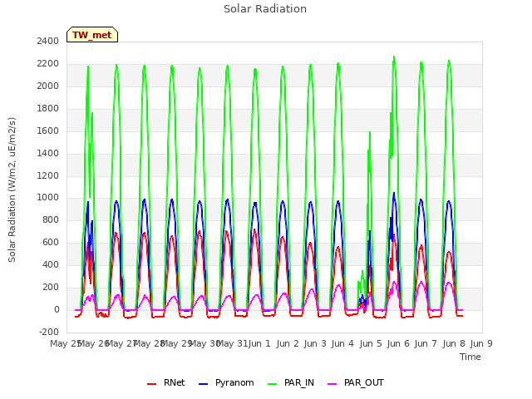Click the 400 y-axis tick label
This screenshot has height=399, width=532.
51,264
